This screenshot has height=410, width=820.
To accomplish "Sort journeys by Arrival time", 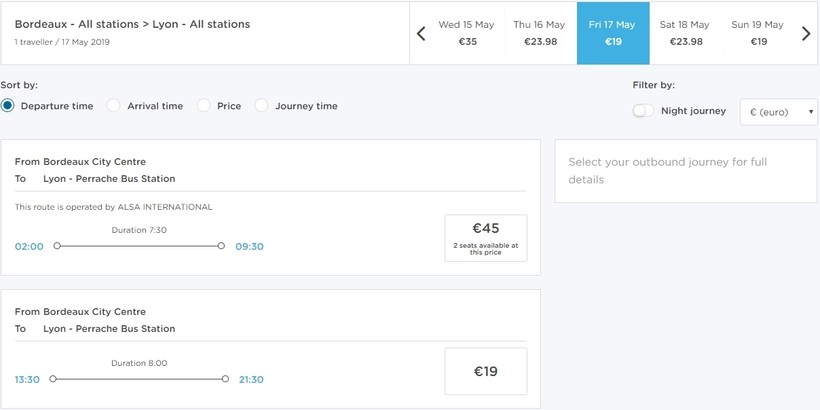I will [114, 106].
